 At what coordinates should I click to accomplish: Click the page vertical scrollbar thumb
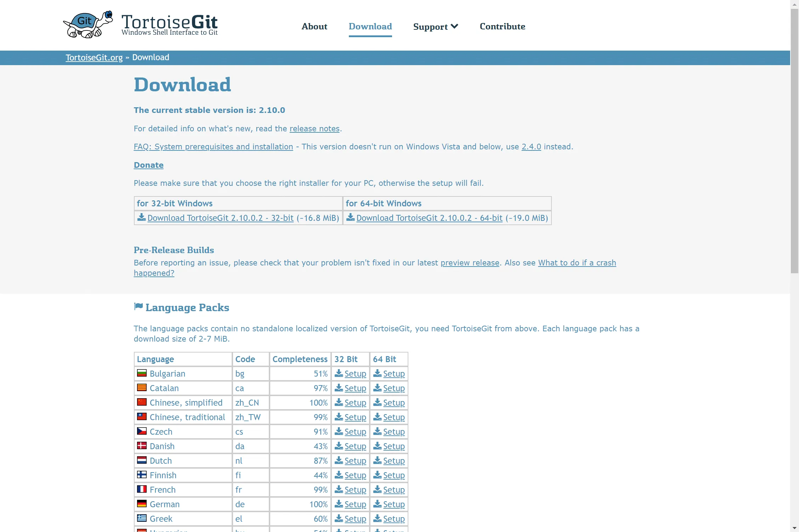coord(795,141)
